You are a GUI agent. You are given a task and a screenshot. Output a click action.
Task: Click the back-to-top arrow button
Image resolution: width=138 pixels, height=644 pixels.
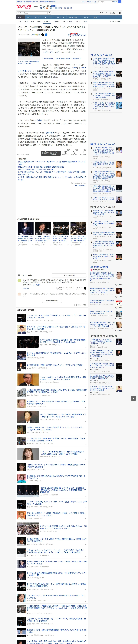(134, 398)
